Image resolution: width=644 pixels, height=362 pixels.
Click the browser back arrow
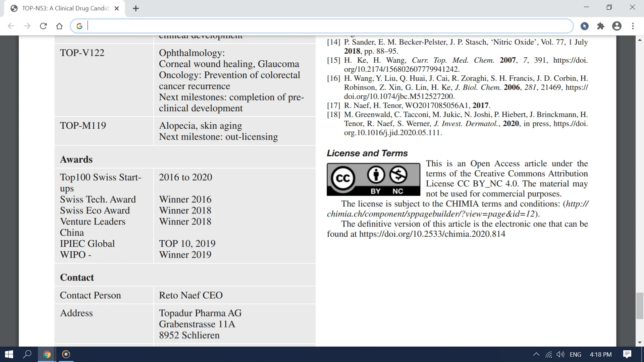pyautogui.click(x=11, y=26)
